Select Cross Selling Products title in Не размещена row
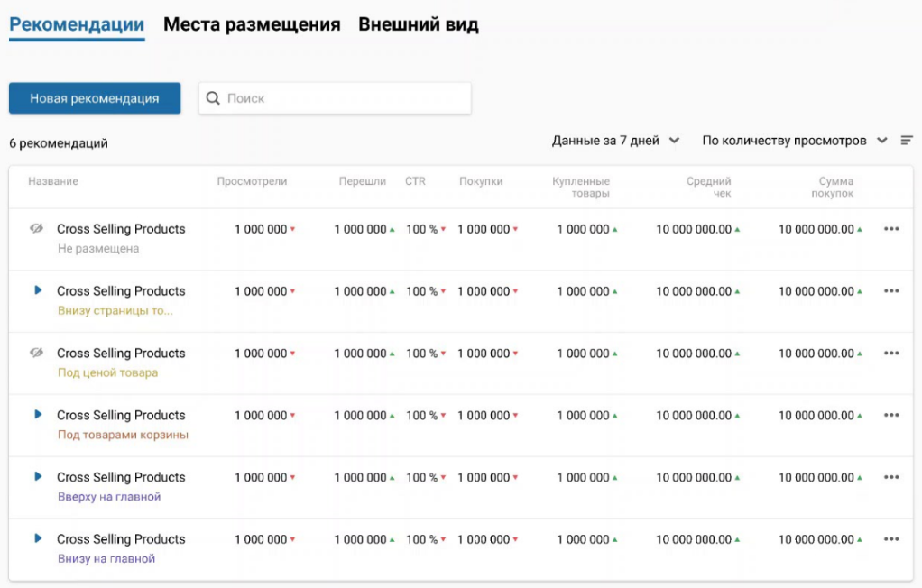 pos(121,229)
